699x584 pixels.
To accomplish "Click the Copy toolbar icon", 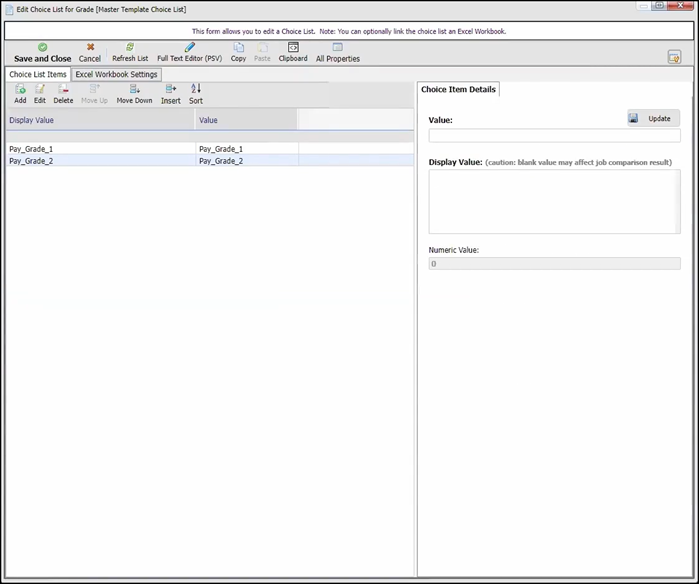I will pos(238,47).
